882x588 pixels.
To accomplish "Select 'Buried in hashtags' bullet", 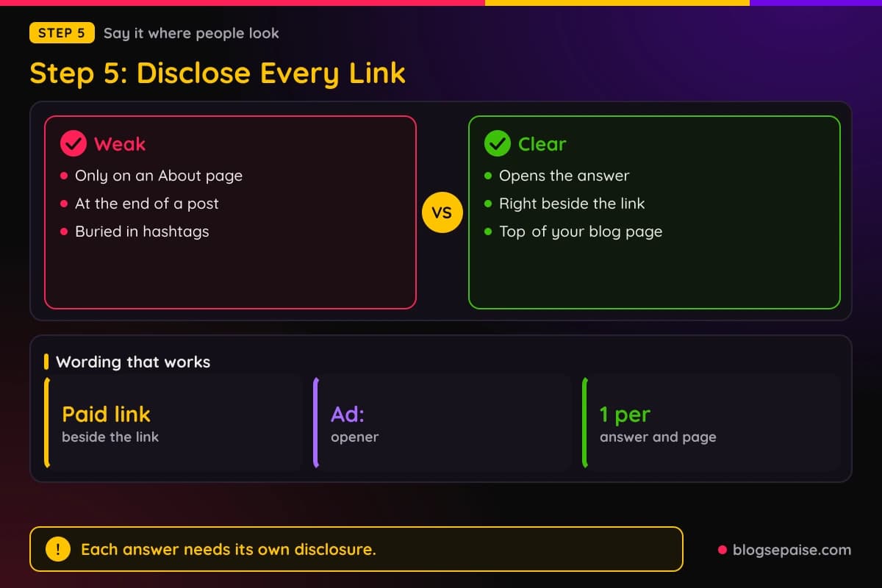I will (x=142, y=232).
